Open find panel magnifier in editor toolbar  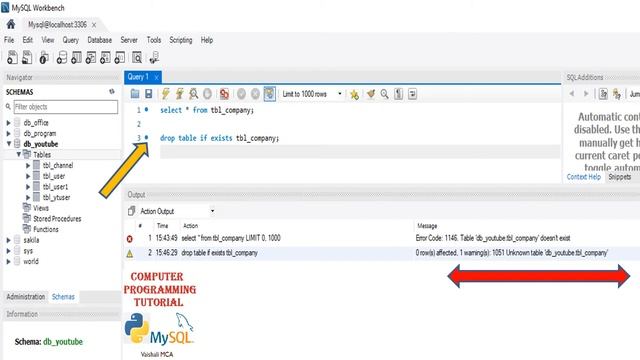coord(384,94)
